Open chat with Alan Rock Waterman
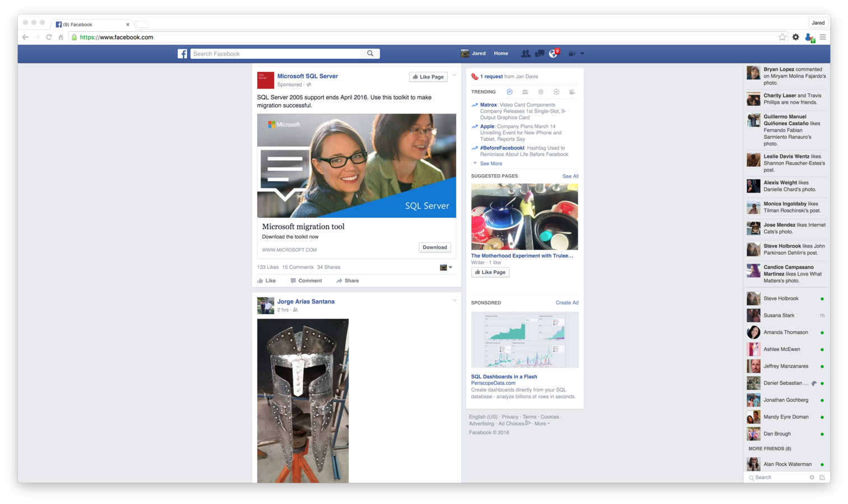Screen dimensions: 848x504 point(786,464)
